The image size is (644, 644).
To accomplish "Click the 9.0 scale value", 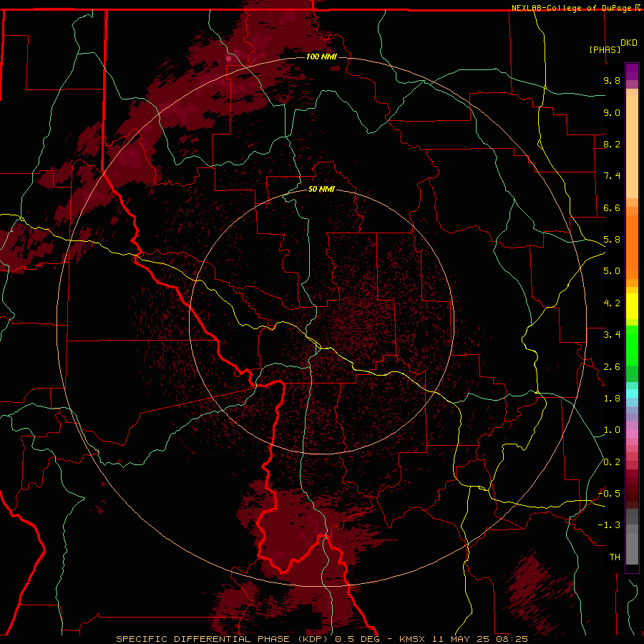I will coord(612,112).
